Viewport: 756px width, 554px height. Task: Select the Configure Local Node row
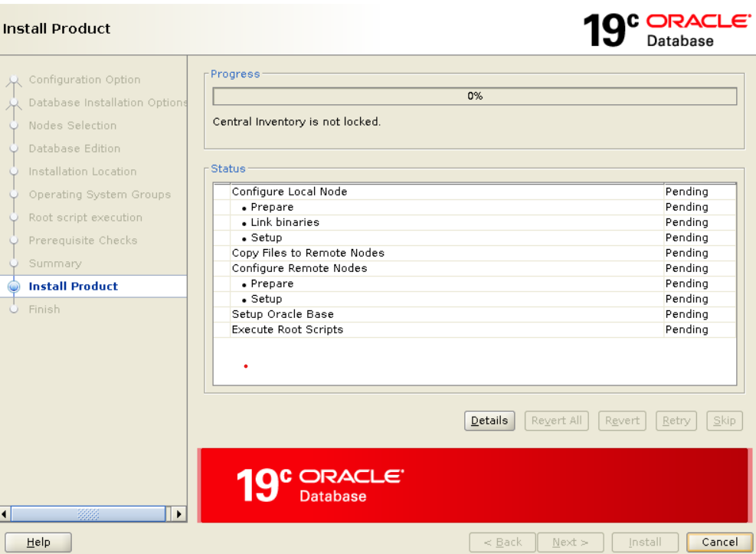[475, 192]
